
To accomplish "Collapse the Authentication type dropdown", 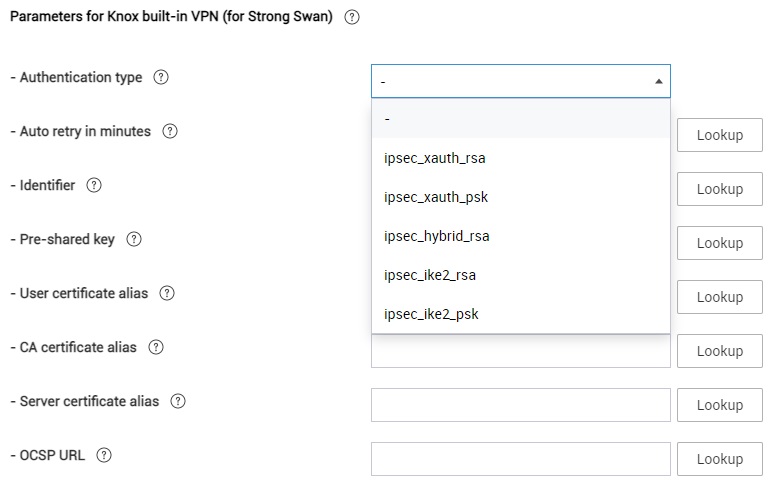I will click(x=520, y=81).
